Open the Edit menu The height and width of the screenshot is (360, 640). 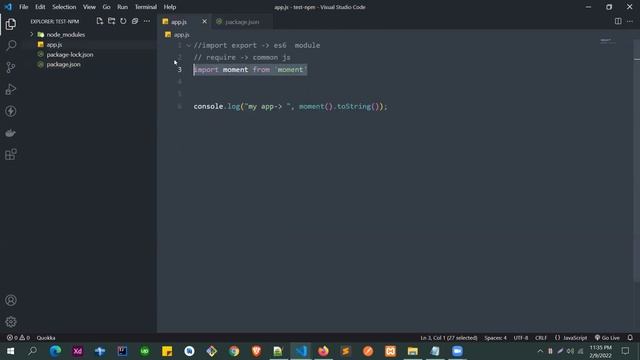pos(40,7)
